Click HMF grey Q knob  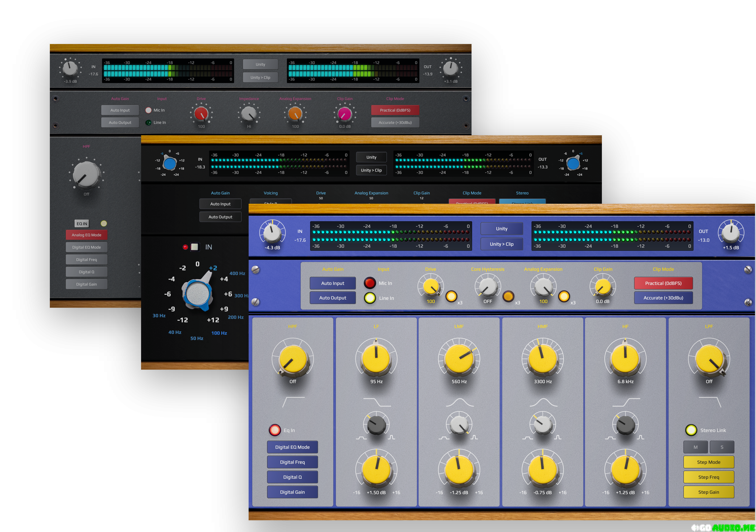(x=543, y=425)
